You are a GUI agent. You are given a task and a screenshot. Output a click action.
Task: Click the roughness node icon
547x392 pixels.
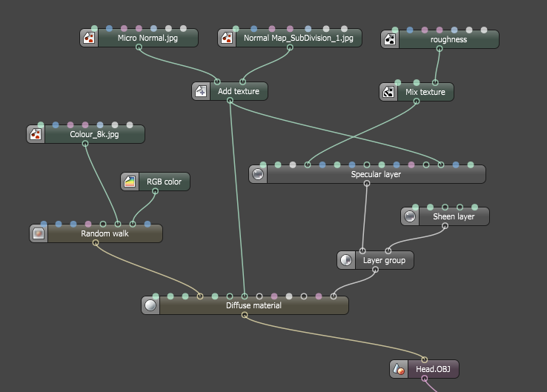390,39
